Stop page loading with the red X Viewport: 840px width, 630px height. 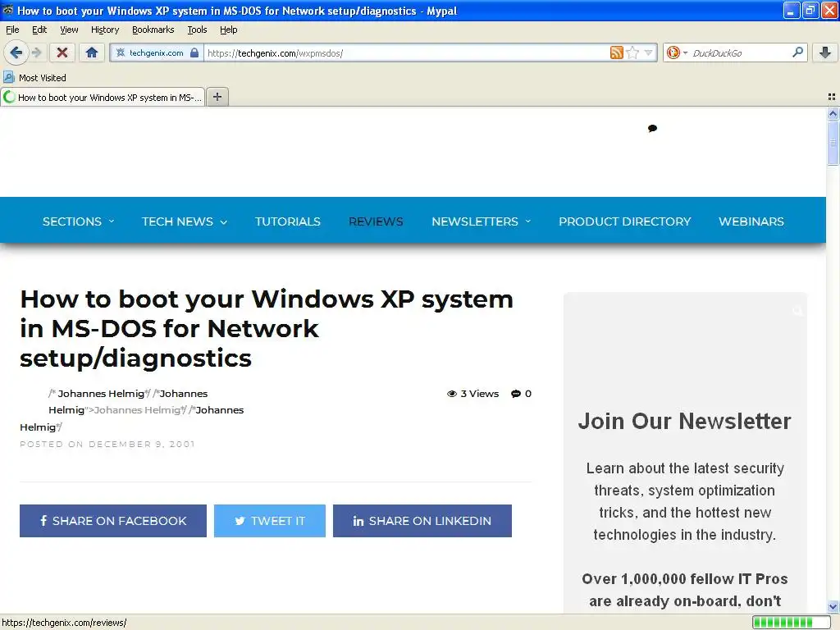pyautogui.click(x=62, y=52)
